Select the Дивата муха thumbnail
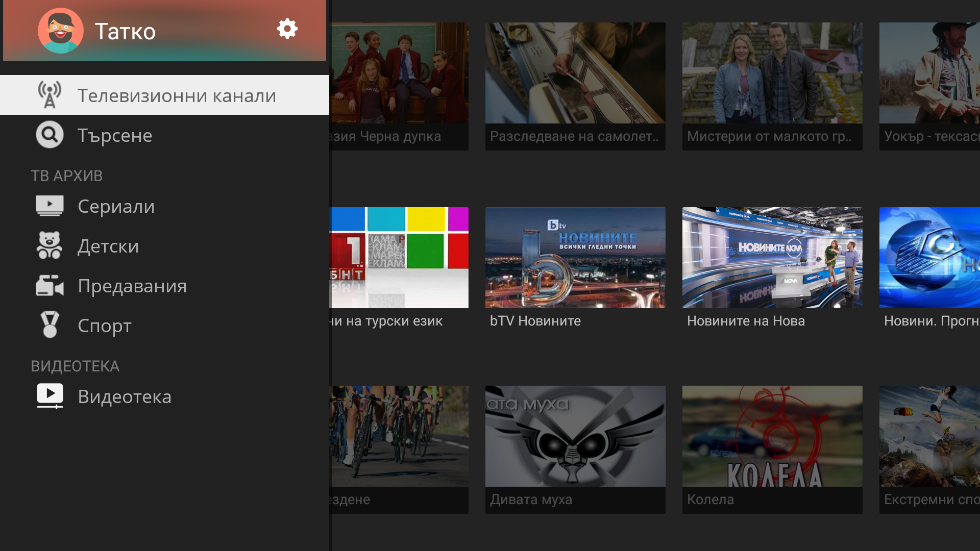Viewport: 980px width, 551px height. point(575,436)
